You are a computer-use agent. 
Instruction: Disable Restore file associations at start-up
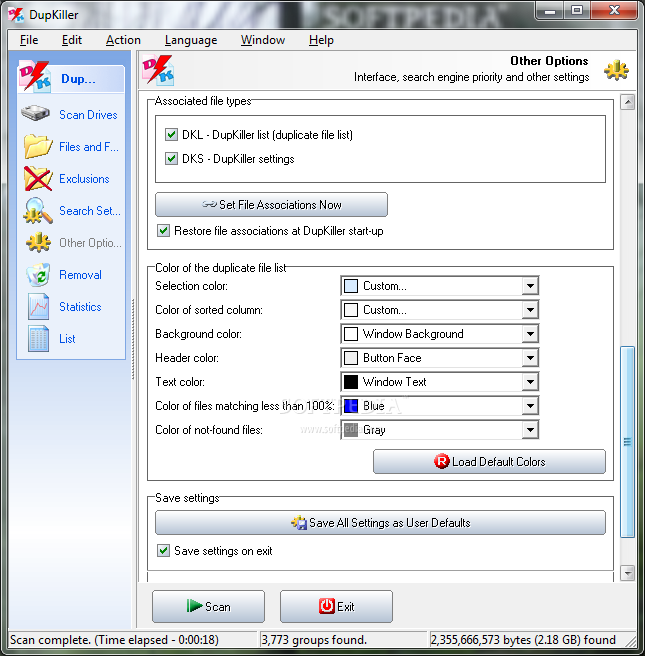point(163,231)
